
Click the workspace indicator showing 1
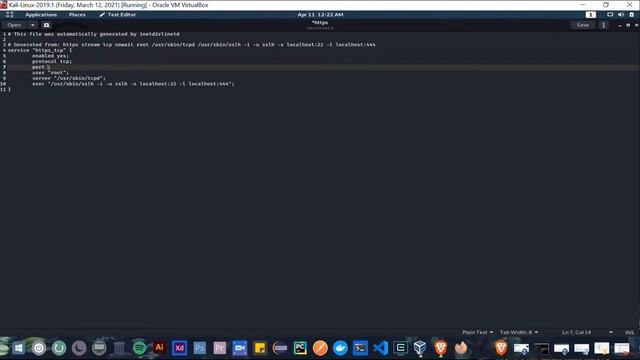[x=591, y=15]
